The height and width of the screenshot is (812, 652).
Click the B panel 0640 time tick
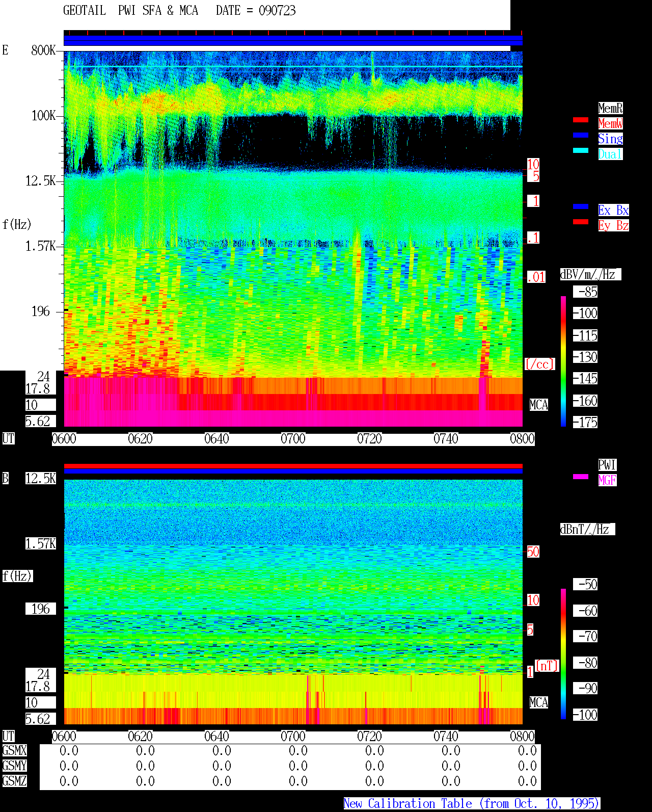[216, 736]
